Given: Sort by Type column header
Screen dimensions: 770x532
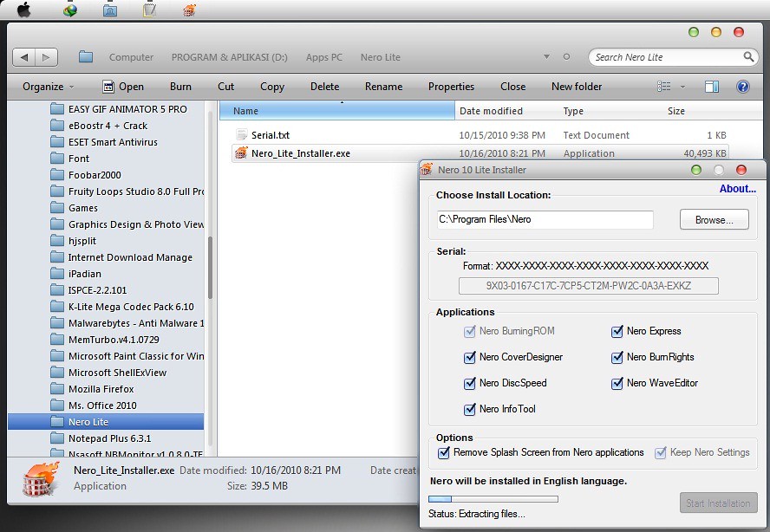Looking at the screenshot, I should (573, 111).
